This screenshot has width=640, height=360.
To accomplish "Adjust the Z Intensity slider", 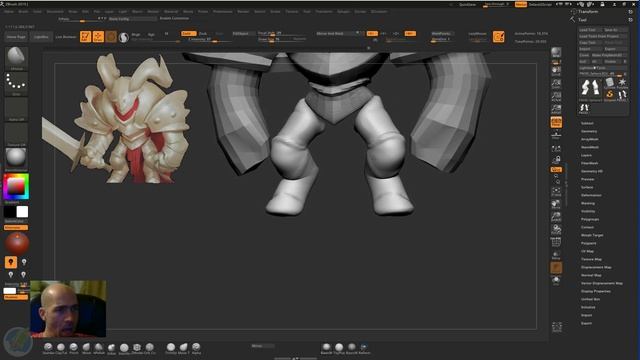I will coord(210,40).
